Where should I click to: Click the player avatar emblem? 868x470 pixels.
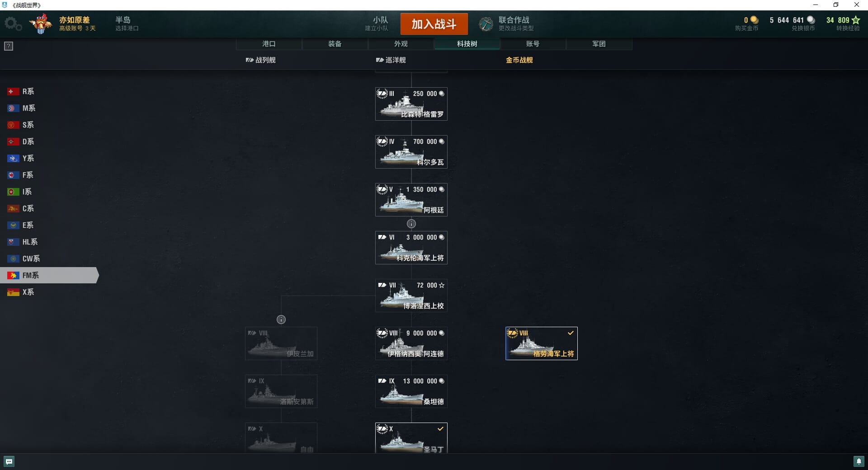click(41, 24)
